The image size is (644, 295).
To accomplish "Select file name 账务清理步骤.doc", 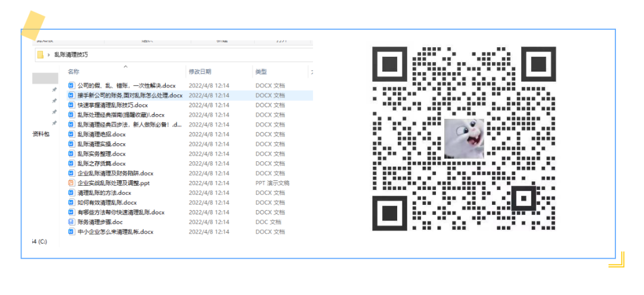I will 100,222.
